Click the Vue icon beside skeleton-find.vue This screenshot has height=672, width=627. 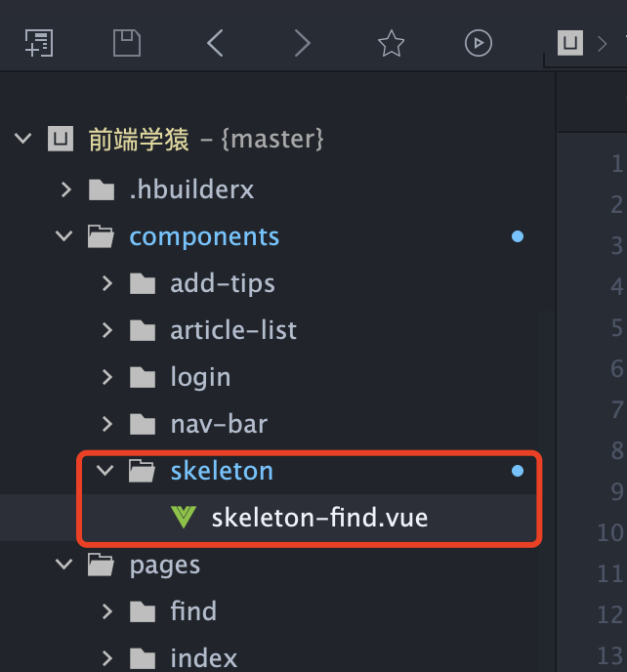pos(183,518)
